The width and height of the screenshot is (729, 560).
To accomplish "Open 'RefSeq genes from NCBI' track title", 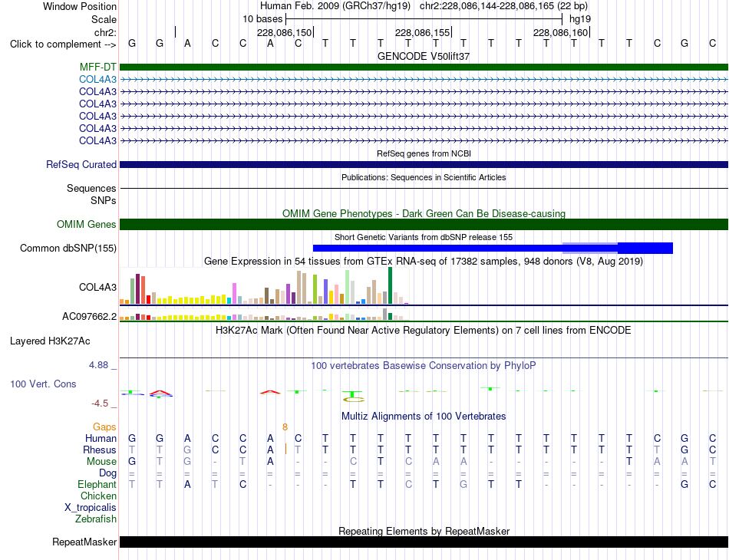I will (424, 153).
